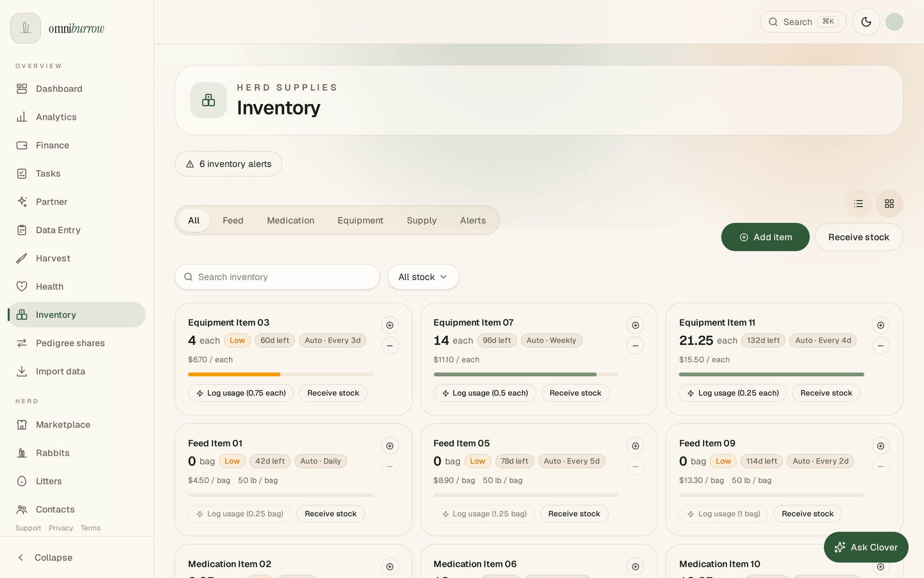
Task: Click the Herd Supplies boxes icon
Action: click(208, 100)
